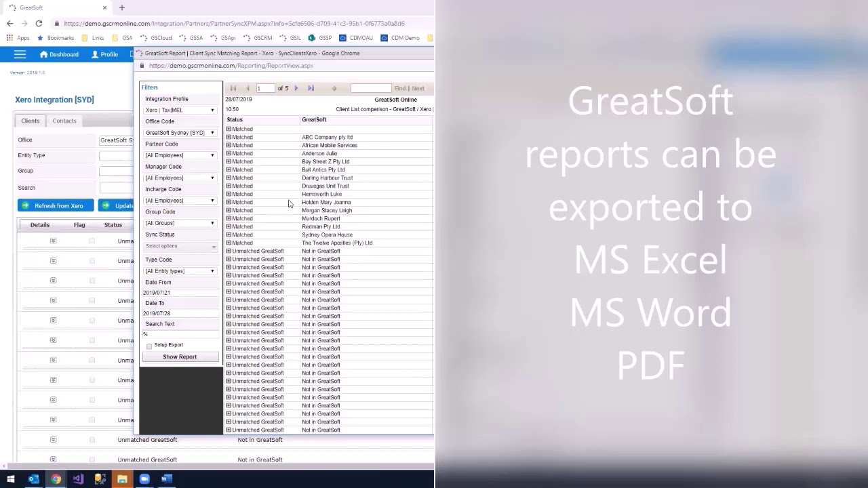Viewport: 868px width, 488px height.
Task: Open Incharge Code employees dropdown
Action: [x=180, y=201]
